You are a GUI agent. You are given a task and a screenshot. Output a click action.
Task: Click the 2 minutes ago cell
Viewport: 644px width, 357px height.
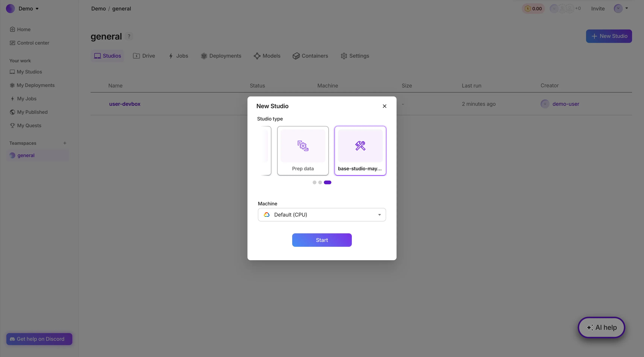479,104
